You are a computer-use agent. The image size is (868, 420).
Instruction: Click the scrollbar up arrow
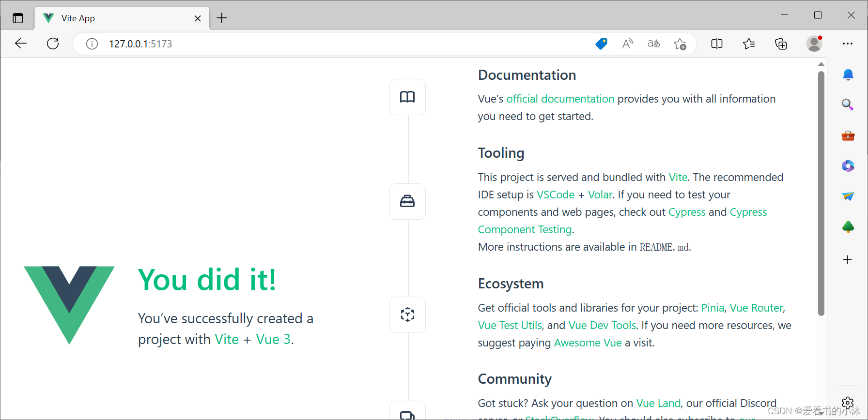point(821,64)
